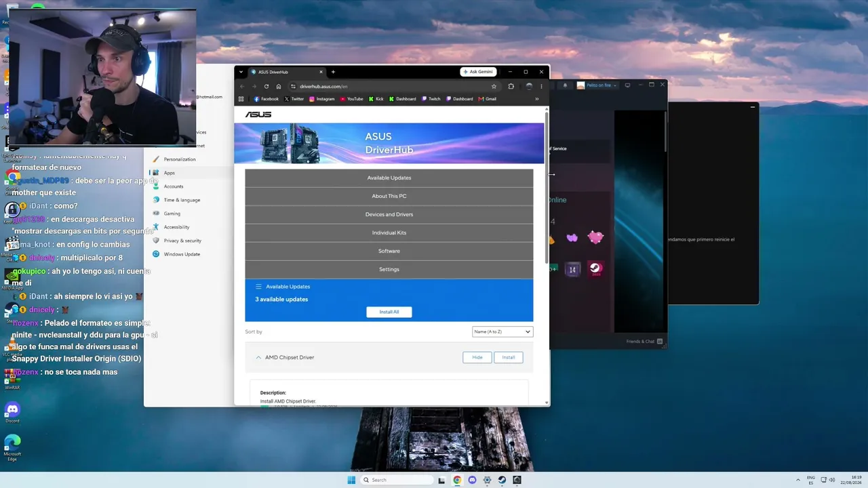Screen dimensions: 868x488
Task: Hide the AMD Chipset Driver update
Action: coord(477,357)
